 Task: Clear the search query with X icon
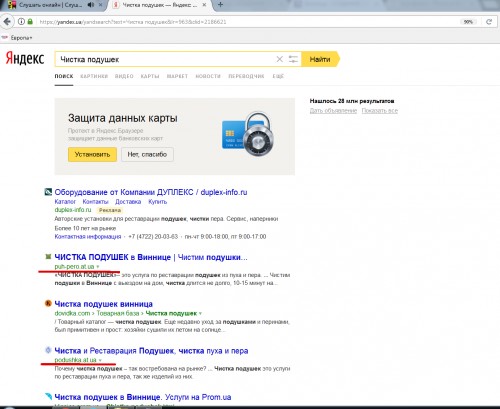pos(280,59)
